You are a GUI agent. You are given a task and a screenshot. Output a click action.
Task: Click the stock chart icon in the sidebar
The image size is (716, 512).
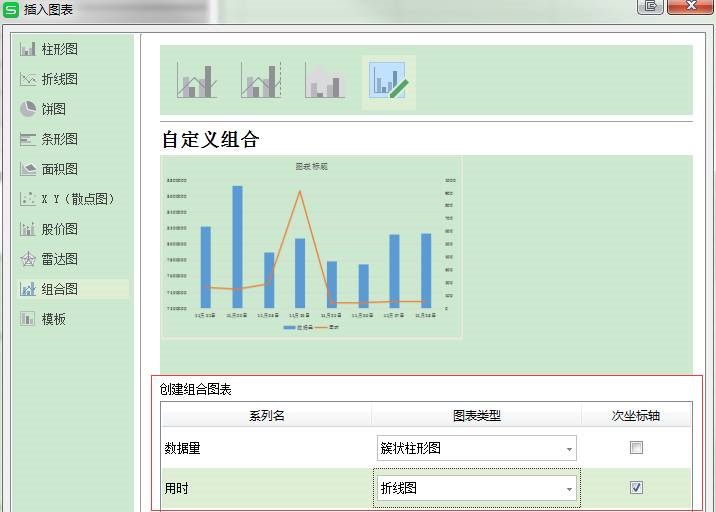coord(28,229)
